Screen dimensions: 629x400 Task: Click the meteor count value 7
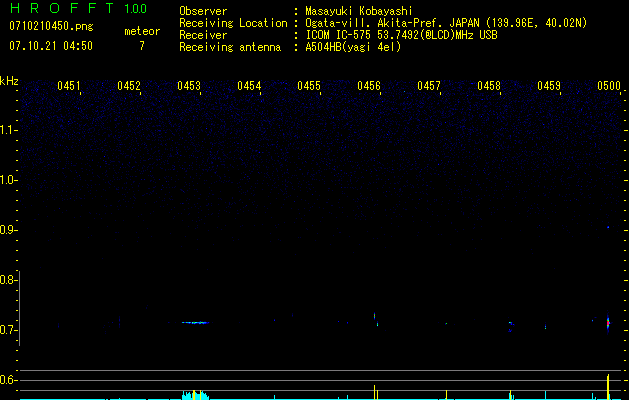pos(142,46)
